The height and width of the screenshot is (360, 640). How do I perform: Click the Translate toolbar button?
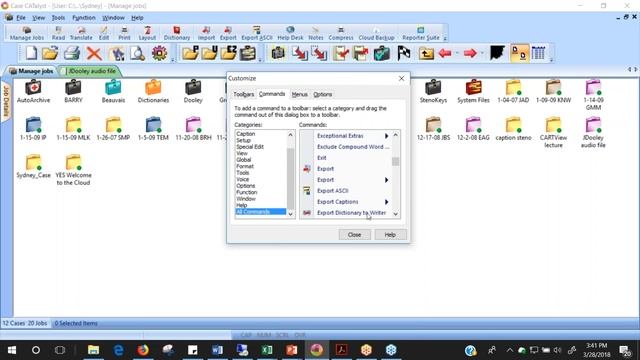[81, 33]
